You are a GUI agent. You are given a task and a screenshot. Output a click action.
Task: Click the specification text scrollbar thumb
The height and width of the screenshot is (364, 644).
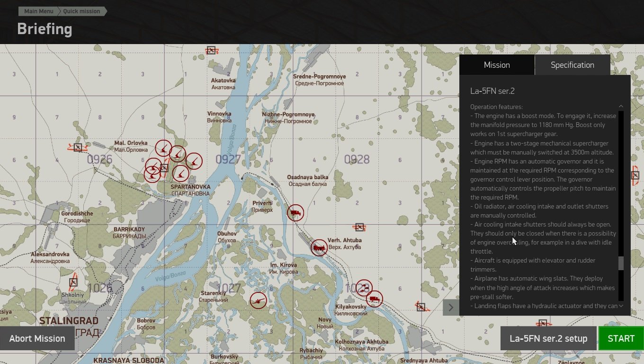pos(621,264)
